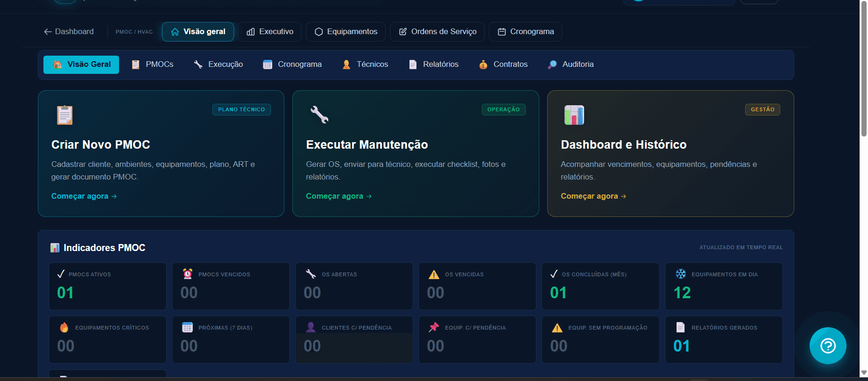Open the Executar Manutenção card title
This screenshot has height=381, width=868.
[x=367, y=144]
